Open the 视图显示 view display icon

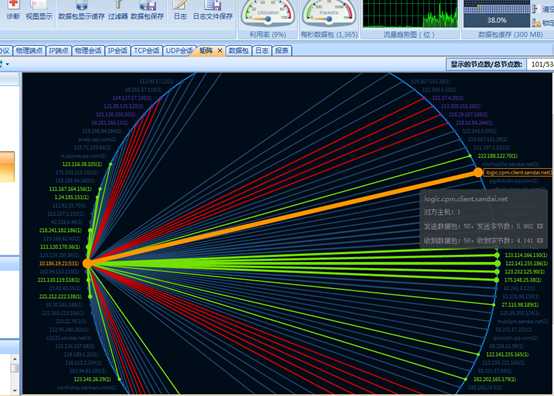(x=39, y=10)
